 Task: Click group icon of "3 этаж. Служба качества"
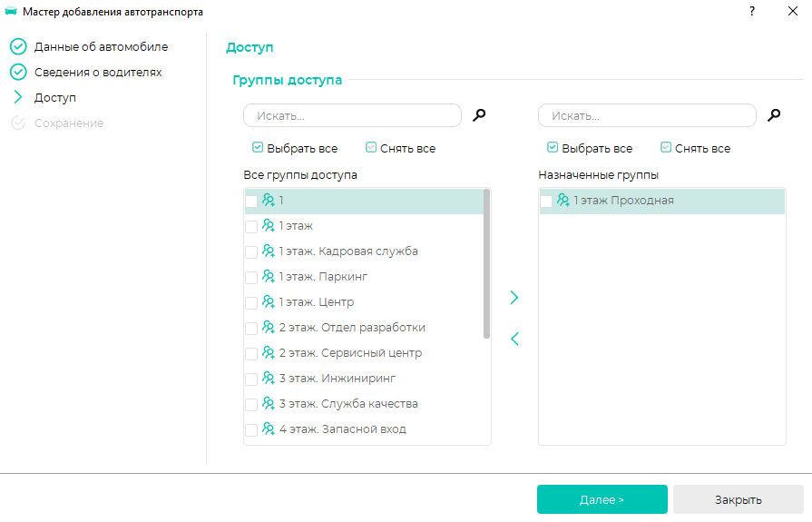269,403
